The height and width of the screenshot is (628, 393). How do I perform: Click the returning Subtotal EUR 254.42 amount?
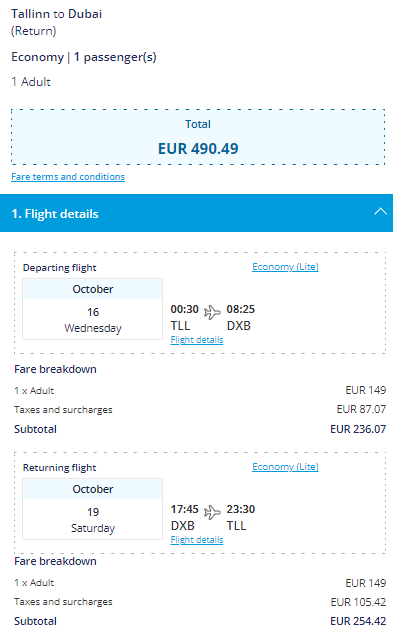click(358, 621)
